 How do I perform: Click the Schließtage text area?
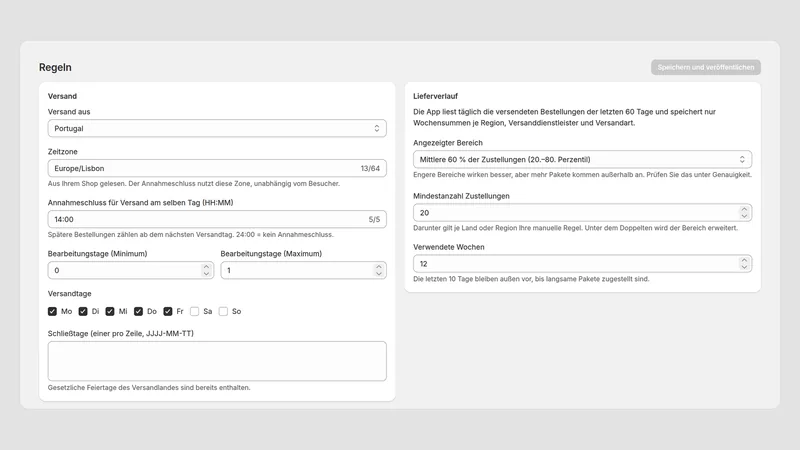coord(217,361)
